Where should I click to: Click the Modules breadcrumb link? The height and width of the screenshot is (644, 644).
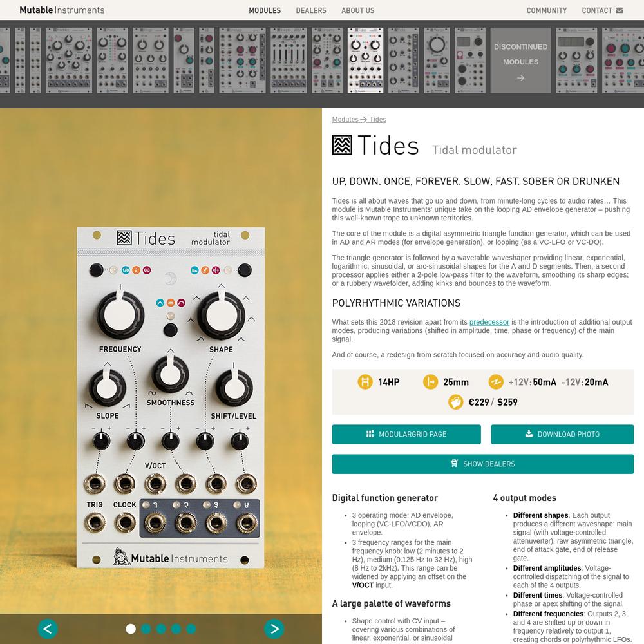click(345, 120)
